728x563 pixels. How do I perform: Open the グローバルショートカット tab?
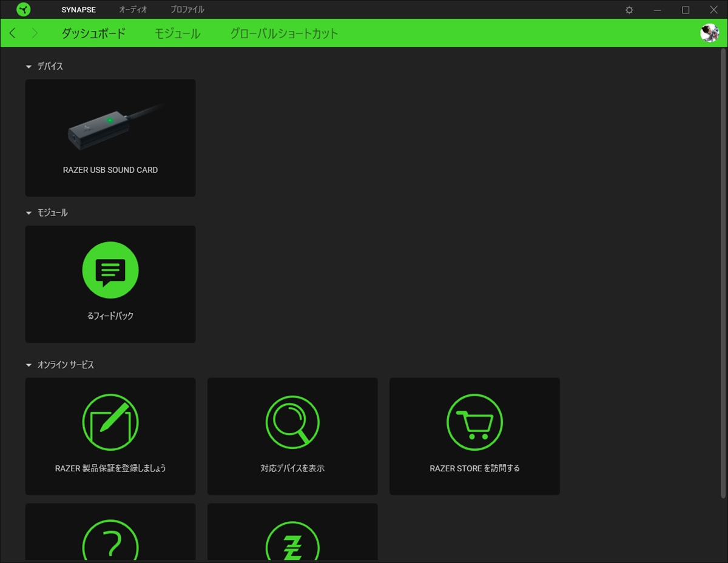point(284,33)
